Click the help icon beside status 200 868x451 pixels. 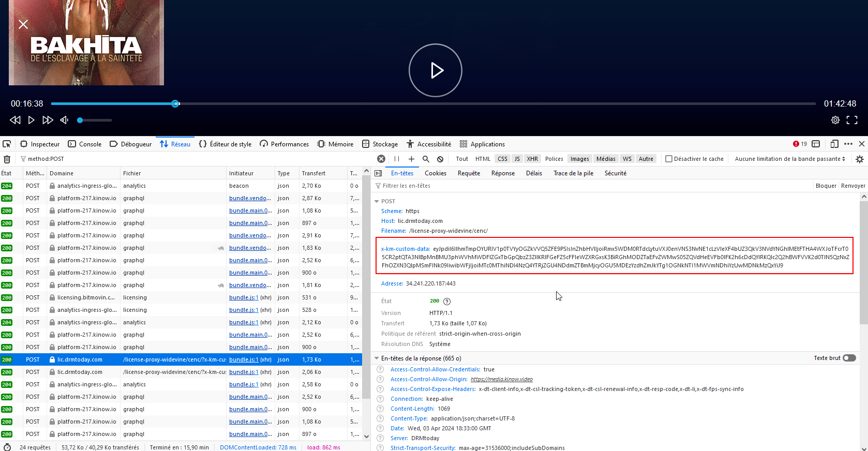click(x=447, y=302)
